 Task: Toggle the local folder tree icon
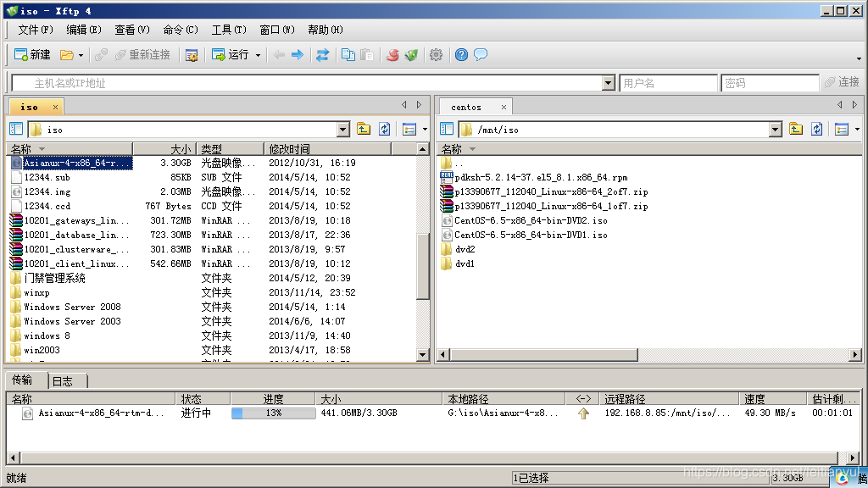click(16, 130)
